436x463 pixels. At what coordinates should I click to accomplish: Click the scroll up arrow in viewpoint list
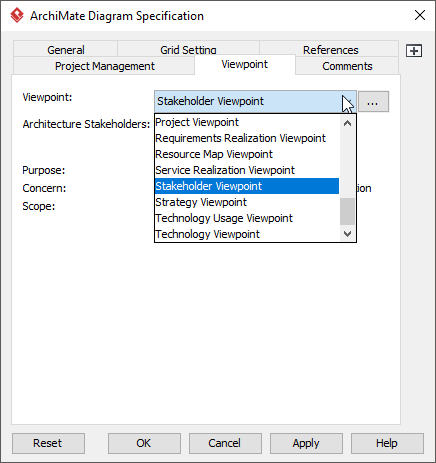347,123
